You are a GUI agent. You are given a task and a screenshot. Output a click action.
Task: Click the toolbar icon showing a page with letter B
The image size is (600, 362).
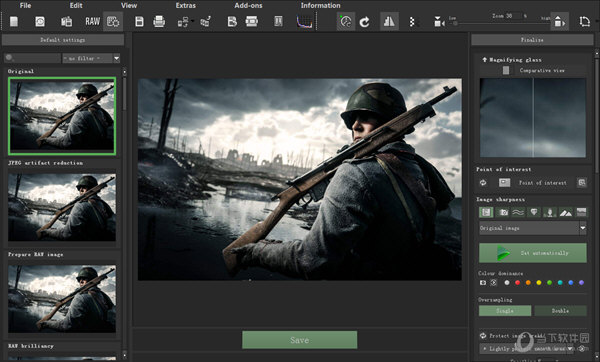tap(232, 21)
